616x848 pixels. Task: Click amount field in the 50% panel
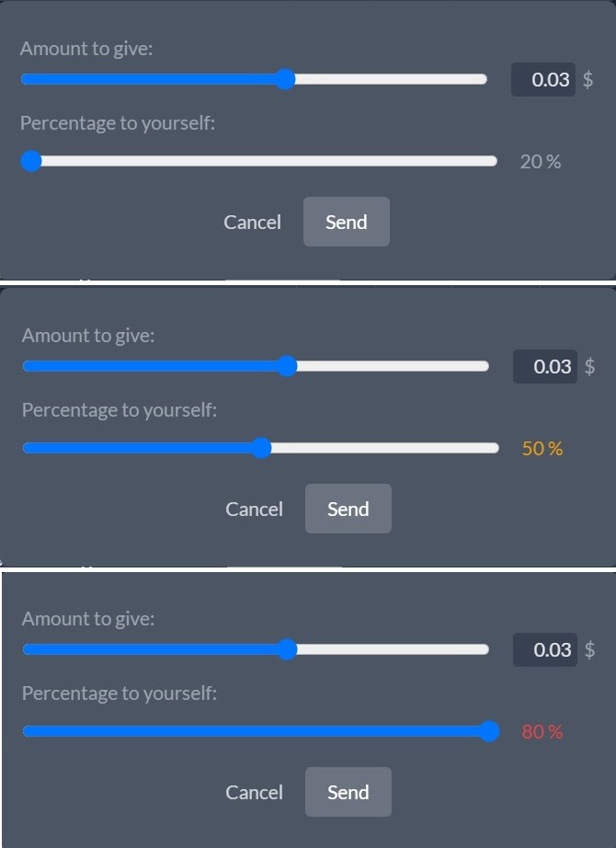pyautogui.click(x=545, y=366)
